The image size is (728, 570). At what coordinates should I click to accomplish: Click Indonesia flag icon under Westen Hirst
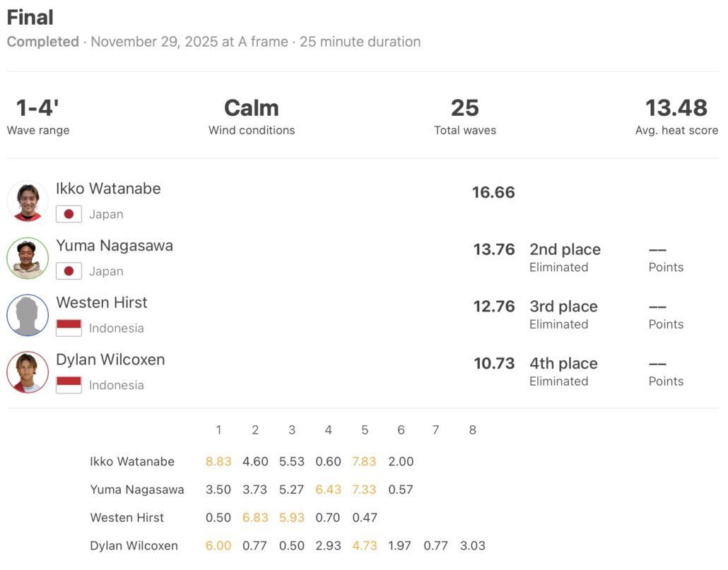[x=69, y=328]
